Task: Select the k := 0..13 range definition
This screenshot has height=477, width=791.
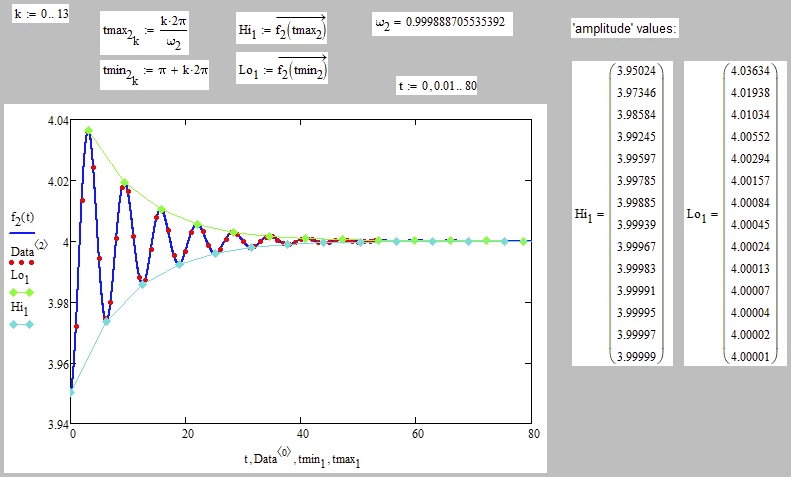Action: click(41, 14)
